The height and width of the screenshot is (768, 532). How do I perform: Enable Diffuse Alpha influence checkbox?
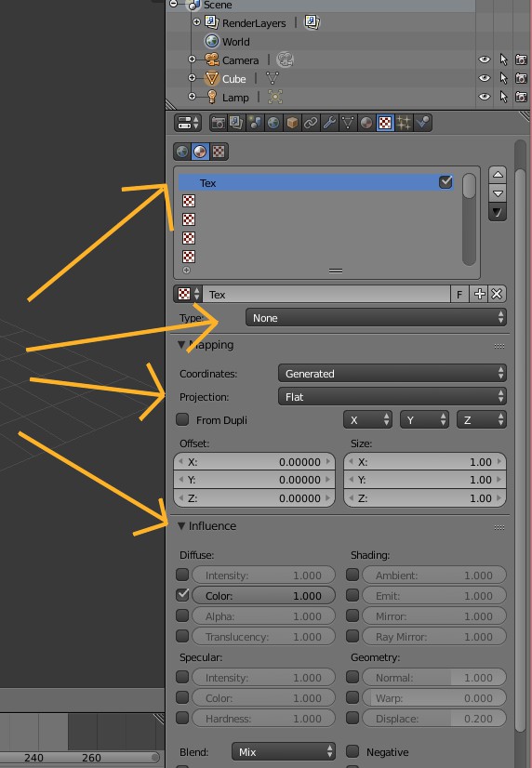[x=182, y=616]
